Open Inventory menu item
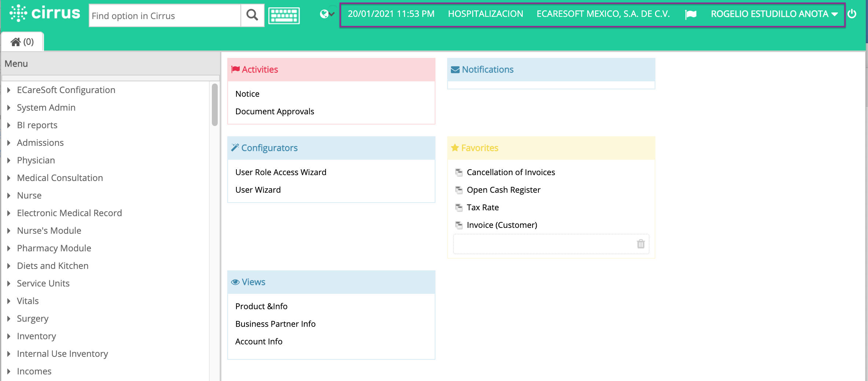The image size is (868, 381). tap(36, 336)
